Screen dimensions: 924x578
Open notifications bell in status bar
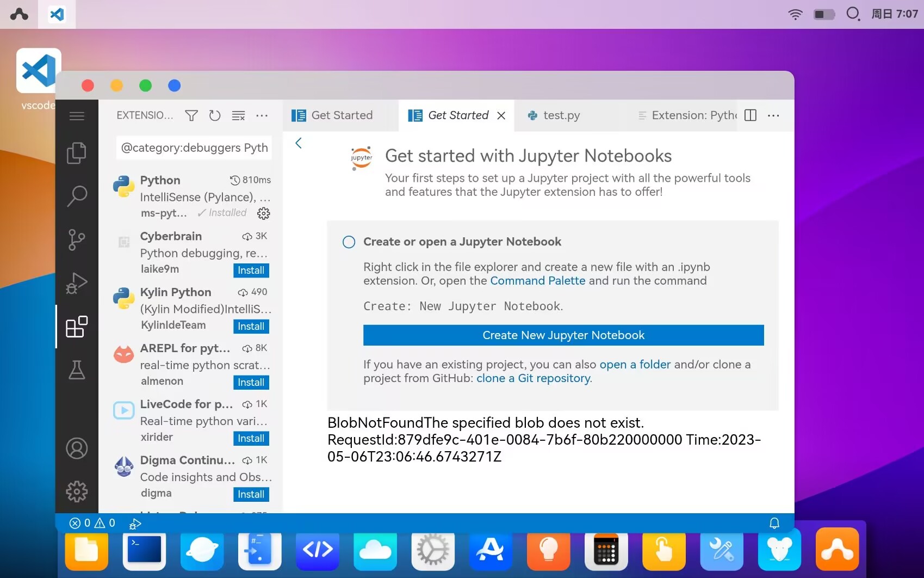click(x=774, y=523)
